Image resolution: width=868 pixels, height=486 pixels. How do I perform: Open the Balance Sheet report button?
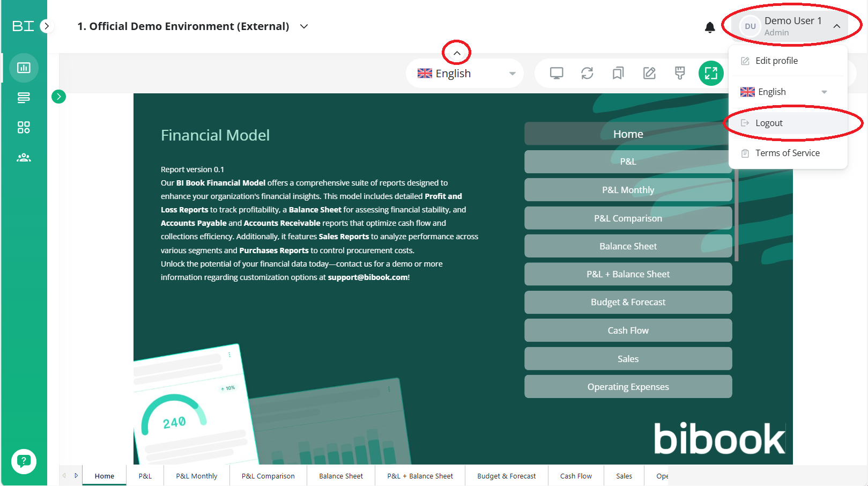click(x=628, y=246)
